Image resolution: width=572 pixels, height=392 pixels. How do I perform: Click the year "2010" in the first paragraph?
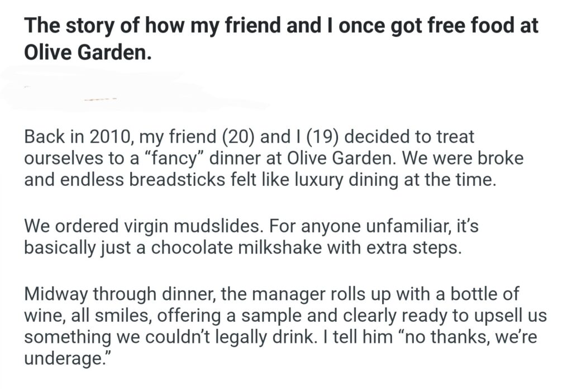click(111, 137)
